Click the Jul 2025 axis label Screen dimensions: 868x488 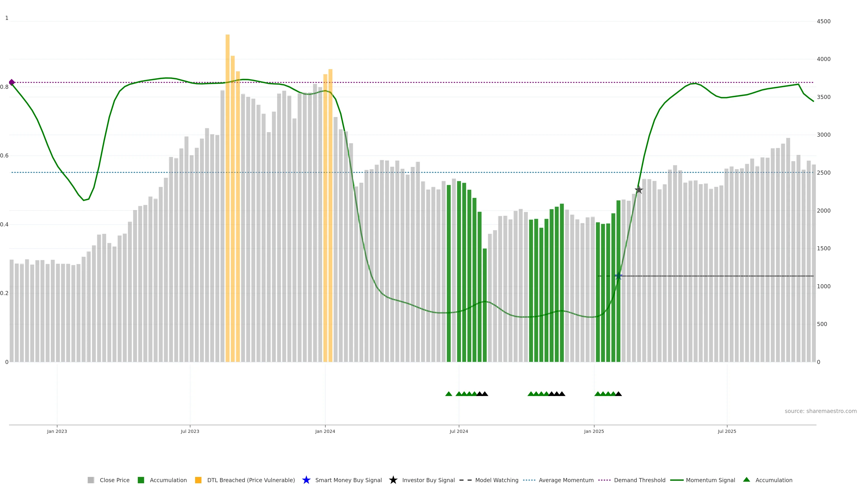click(727, 431)
